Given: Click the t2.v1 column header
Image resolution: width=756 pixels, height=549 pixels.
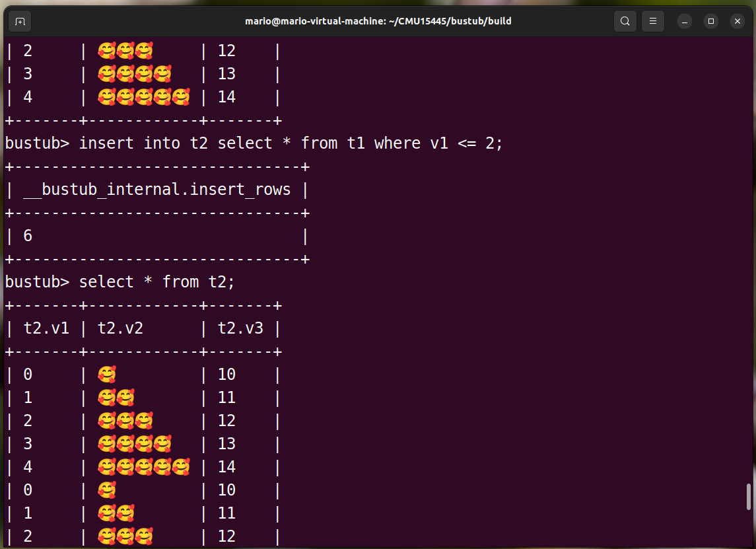Looking at the screenshot, I should [x=46, y=328].
